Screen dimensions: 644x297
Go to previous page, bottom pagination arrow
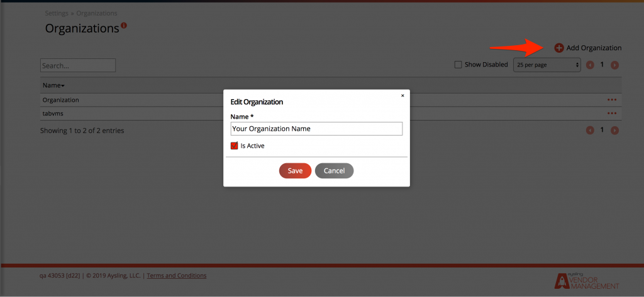590,131
